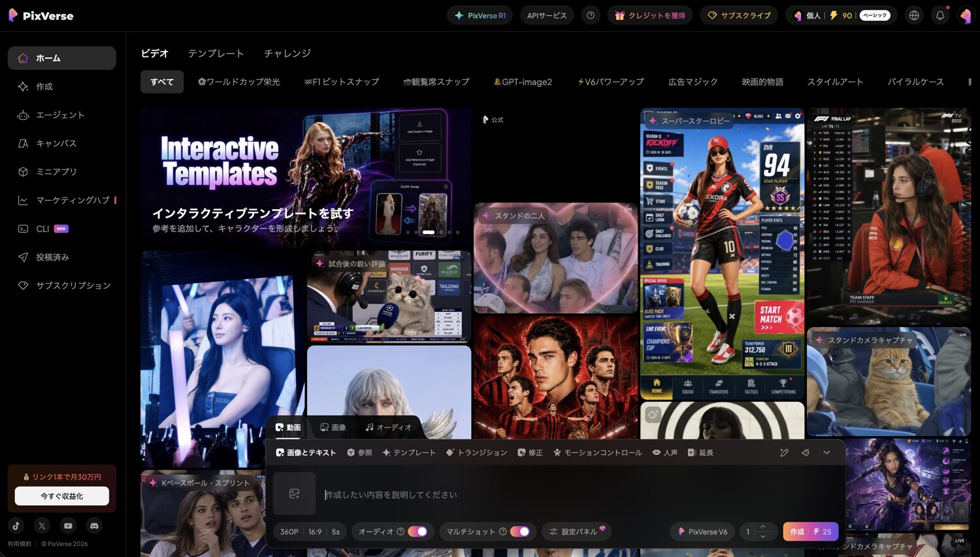
Task: Open 作成 in the sidebar
Action: (x=62, y=86)
